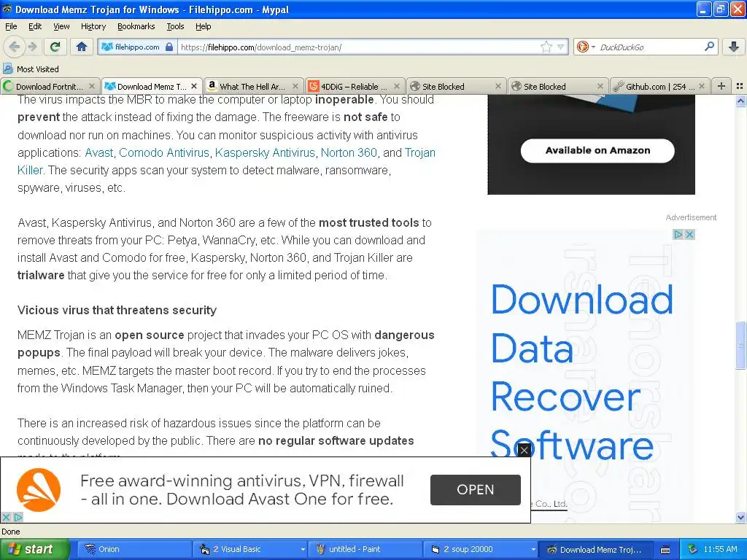Open the Windows start button

[34, 550]
